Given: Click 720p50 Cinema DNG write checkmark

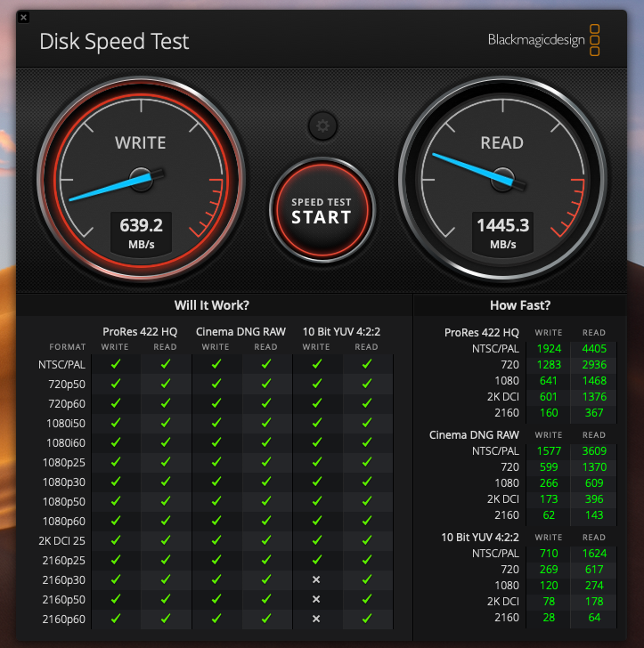Looking at the screenshot, I should (x=216, y=384).
